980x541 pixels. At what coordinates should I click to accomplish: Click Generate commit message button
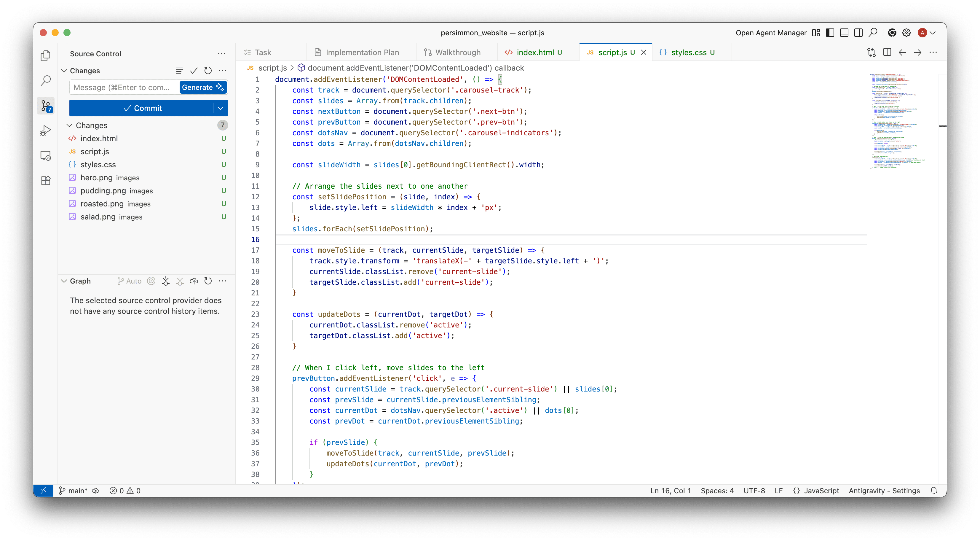[x=203, y=87]
